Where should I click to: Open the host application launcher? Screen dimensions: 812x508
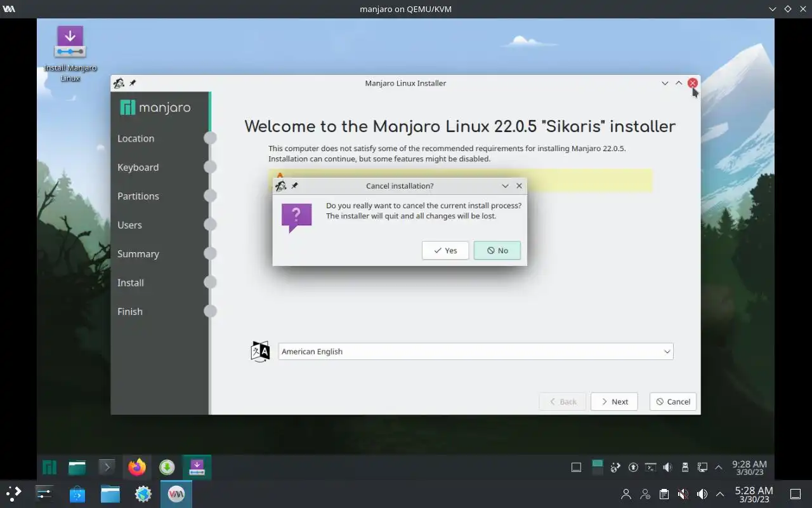pyautogui.click(x=14, y=493)
